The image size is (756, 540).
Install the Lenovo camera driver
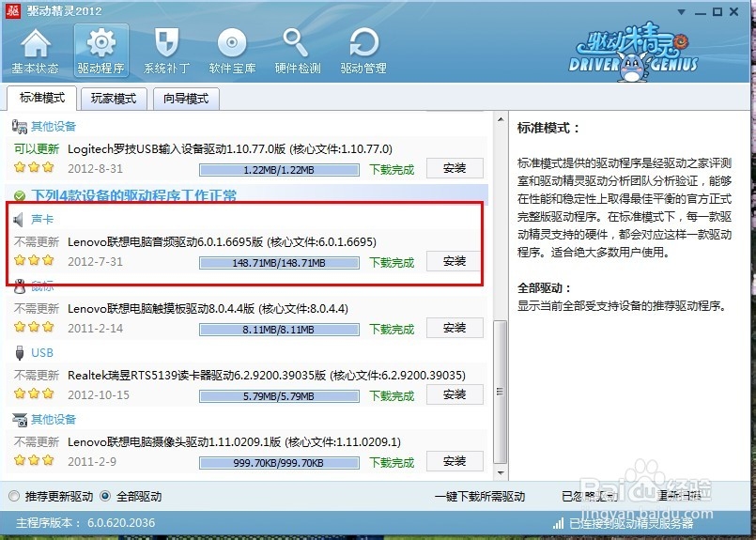[x=455, y=461]
